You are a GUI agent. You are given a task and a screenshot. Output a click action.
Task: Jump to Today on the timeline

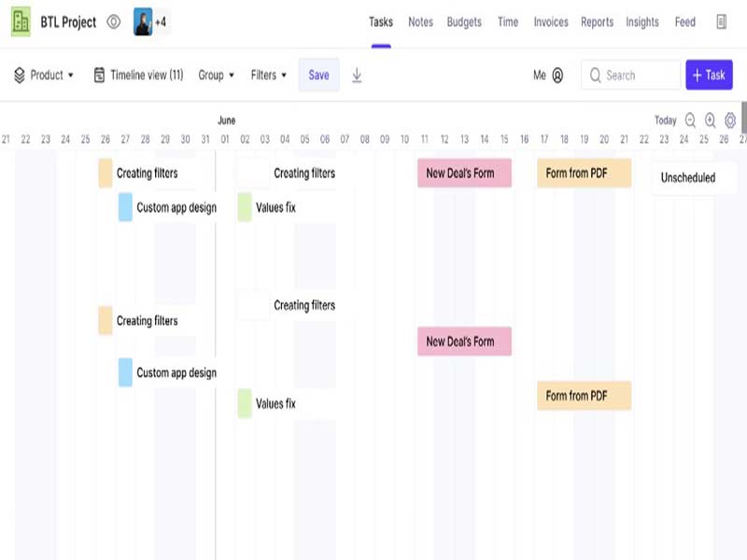(x=665, y=120)
